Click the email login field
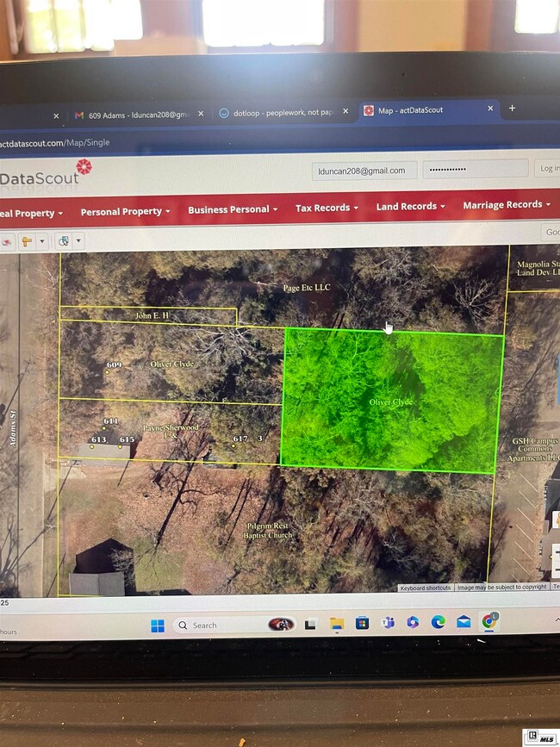Image resolution: width=560 pixels, height=747 pixels. 364,171
